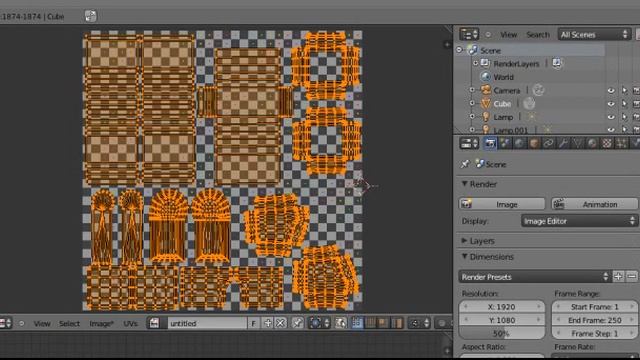Toggle Lamp visibility eye
This screenshot has width=640, height=360.
[x=611, y=117]
